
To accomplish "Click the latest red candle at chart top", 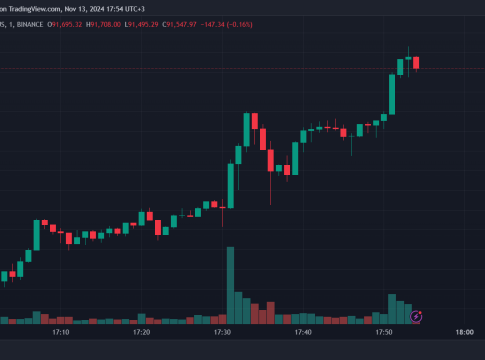I will click(416, 63).
